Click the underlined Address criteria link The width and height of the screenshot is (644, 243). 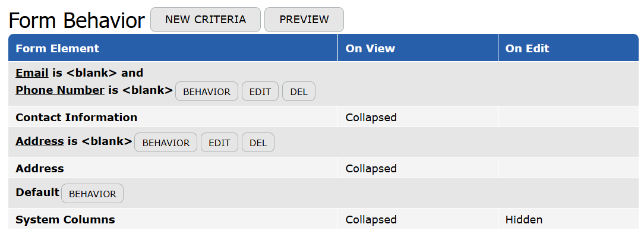[39, 141]
